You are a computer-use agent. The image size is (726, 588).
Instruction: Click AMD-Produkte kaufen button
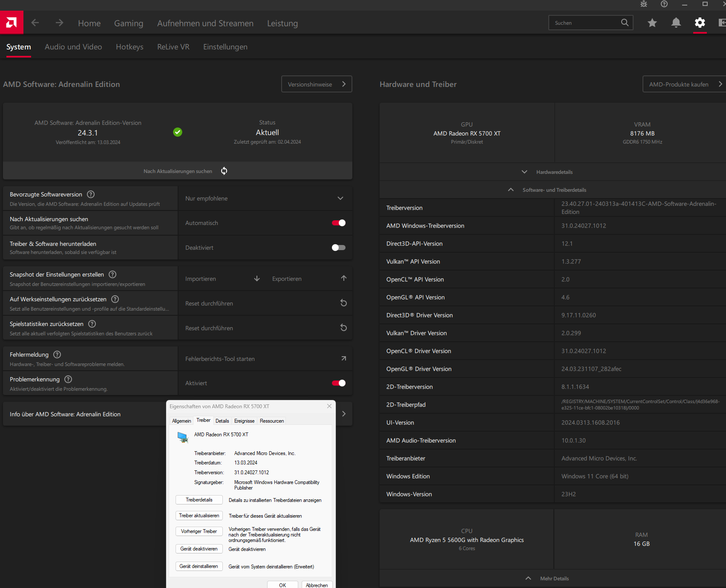tap(684, 84)
